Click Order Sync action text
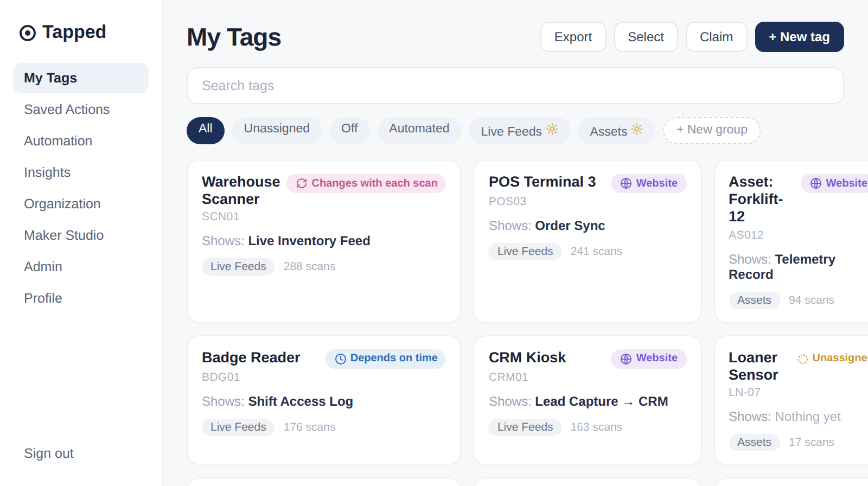868x486 pixels. pyautogui.click(x=570, y=226)
